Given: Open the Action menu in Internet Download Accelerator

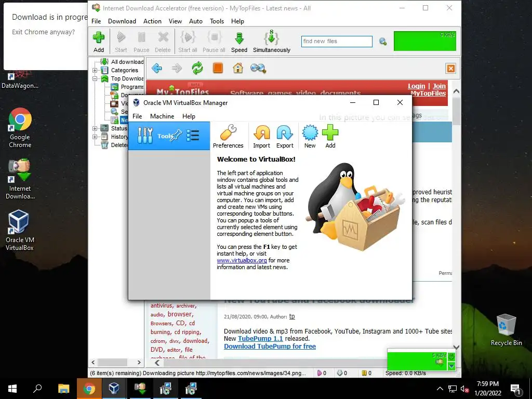Looking at the screenshot, I should [x=152, y=21].
